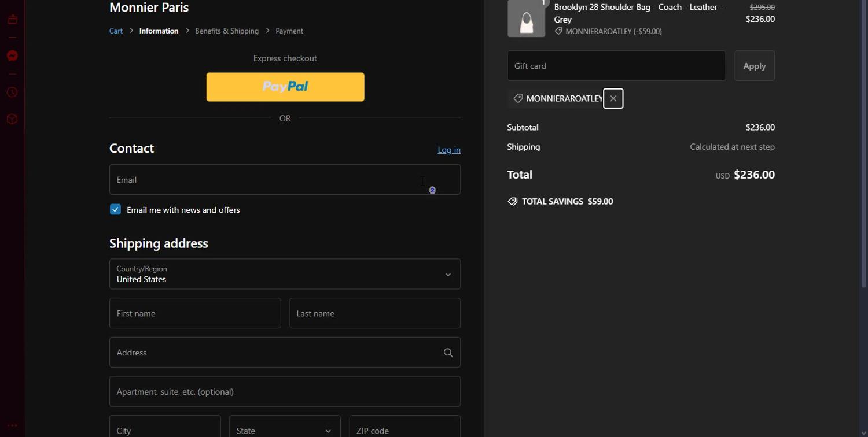Select the Payment breadcrumb step

289,31
